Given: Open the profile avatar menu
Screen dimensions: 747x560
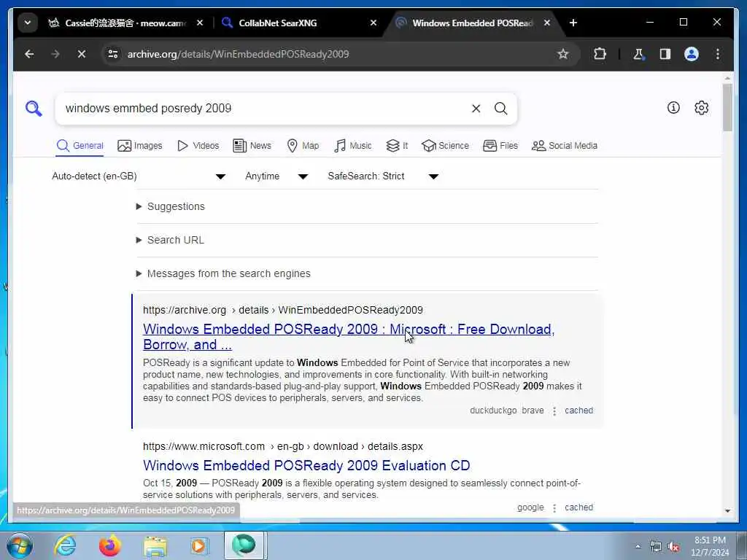Looking at the screenshot, I should (x=692, y=54).
